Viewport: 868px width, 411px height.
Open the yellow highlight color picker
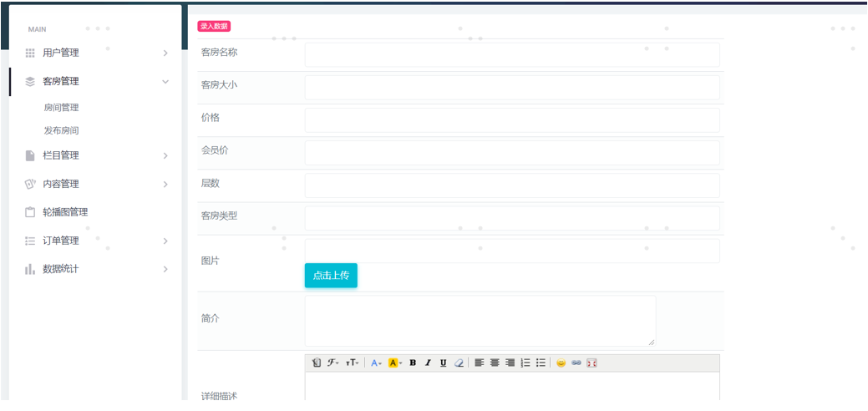point(394,363)
